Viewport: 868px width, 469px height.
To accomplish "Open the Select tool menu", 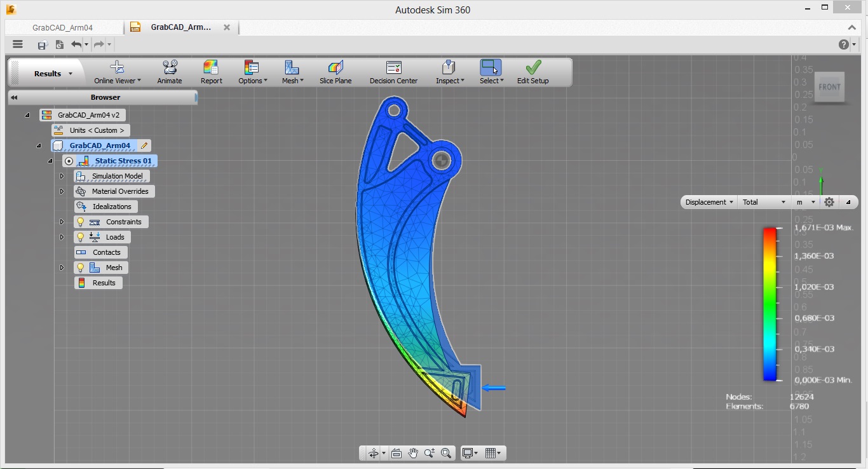I will point(491,72).
